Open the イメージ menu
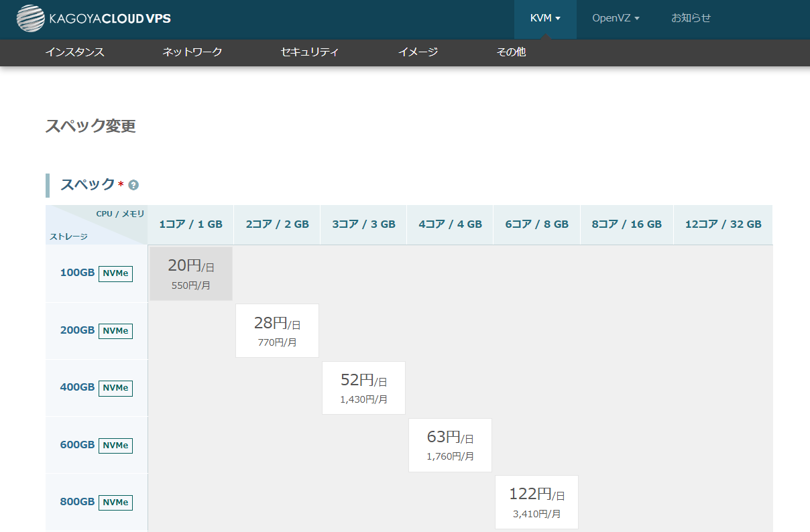The image size is (810, 532). point(418,52)
